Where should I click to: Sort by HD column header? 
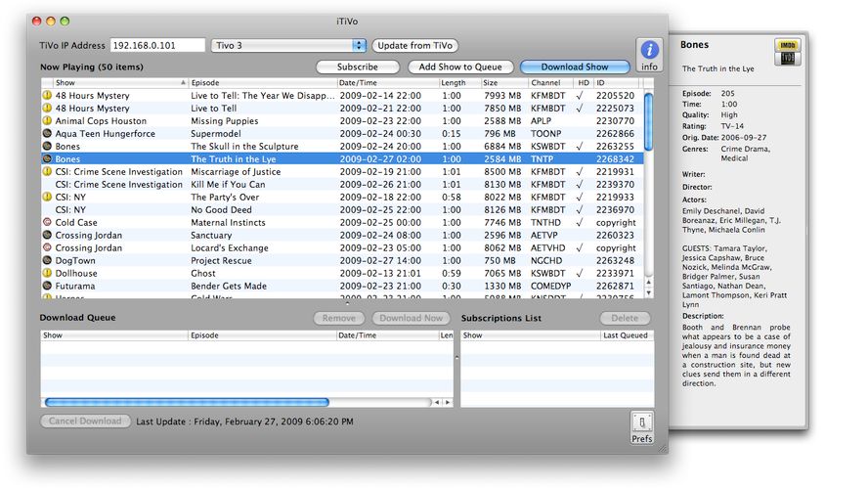pos(584,82)
